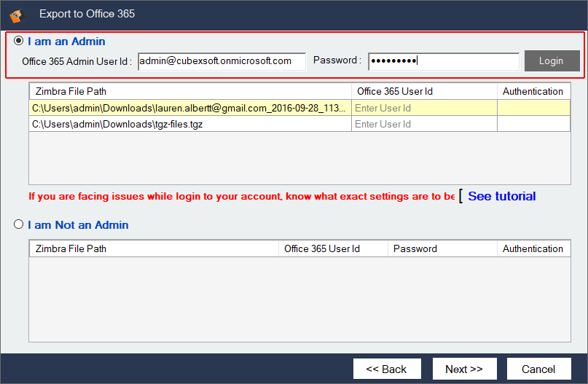The width and height of the screenshot is (588, 384).
Task: Open the See tutorial link
Action: (501, 196)
